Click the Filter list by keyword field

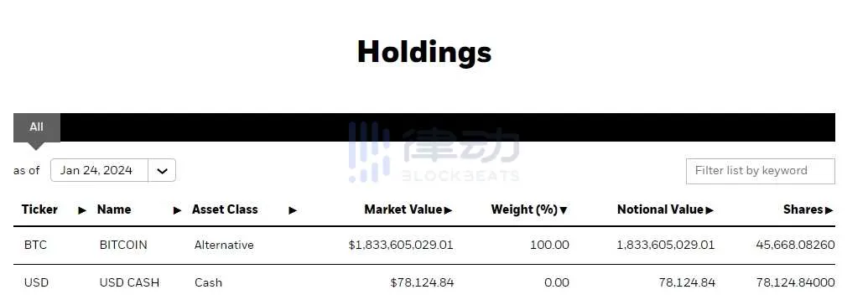point(760,171)
